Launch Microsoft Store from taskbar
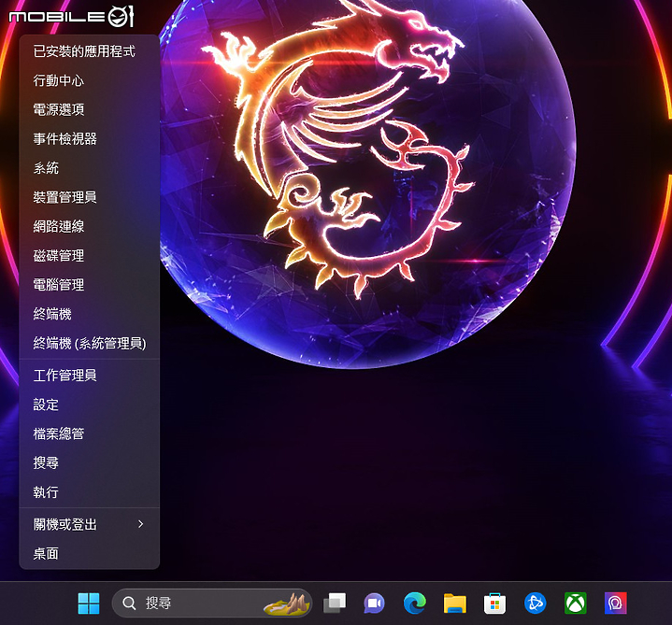 pyautogui.click(x=494, y=604)
